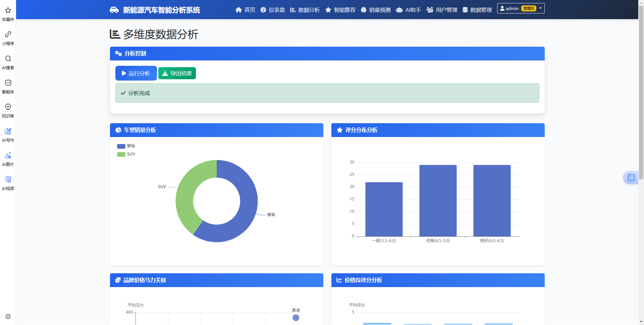Click the gears icon in 分析控制 header
Screen dimensions: 644x325
coord(118,53)
